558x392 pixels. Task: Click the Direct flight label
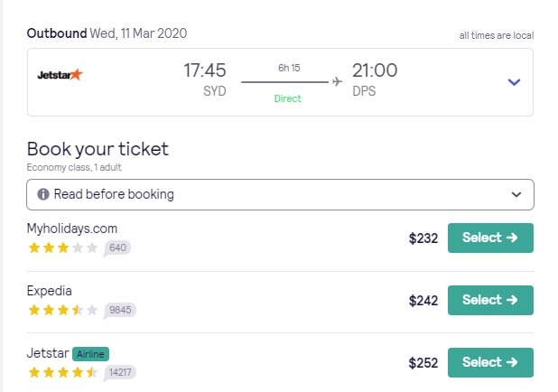pyautogui.click(x=289, y=98)
